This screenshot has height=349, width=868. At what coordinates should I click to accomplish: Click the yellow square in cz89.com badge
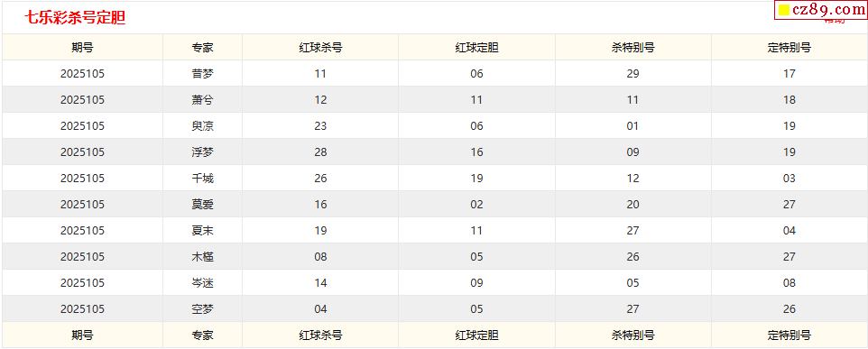point(784,10)
